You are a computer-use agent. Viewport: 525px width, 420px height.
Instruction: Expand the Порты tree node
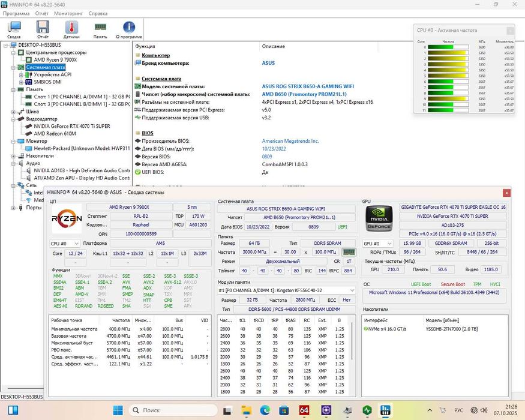tap(13, 208)
